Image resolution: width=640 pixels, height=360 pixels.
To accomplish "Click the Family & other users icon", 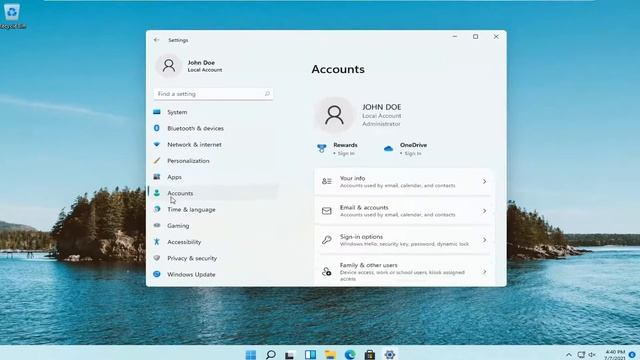I will [327, 272].
